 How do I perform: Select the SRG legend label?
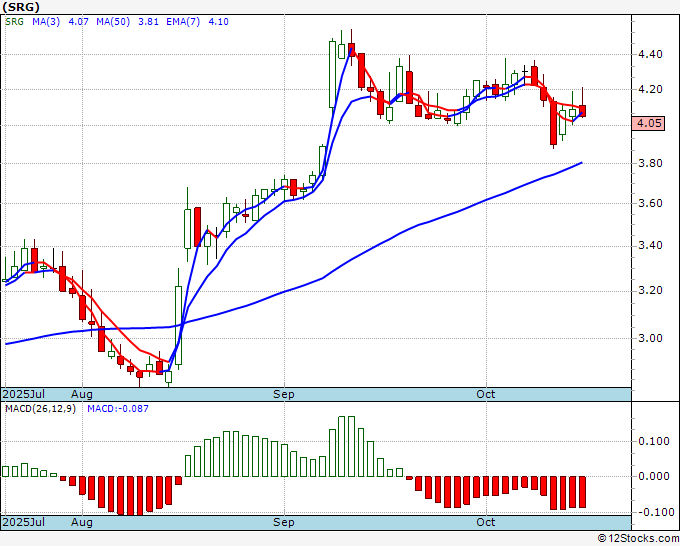pyautogui.click(x=14, y=22)
